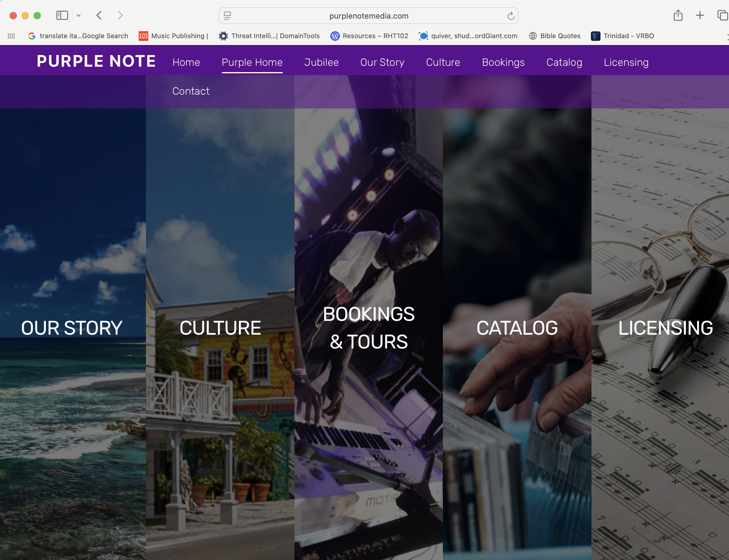Show the tab overview icon
This screenshot has height=560, width=729.
click(x=722, y=15)
